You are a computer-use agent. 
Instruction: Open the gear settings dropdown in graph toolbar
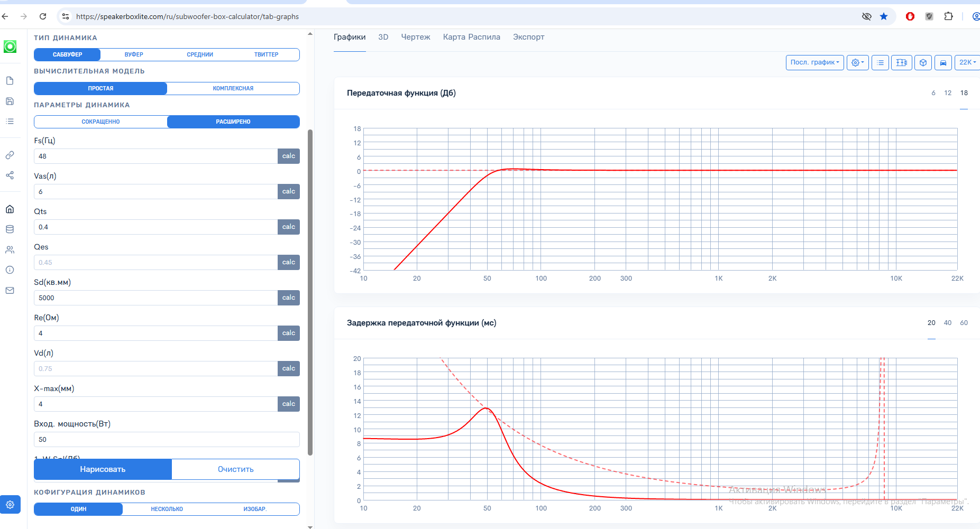tap(857, 62)
